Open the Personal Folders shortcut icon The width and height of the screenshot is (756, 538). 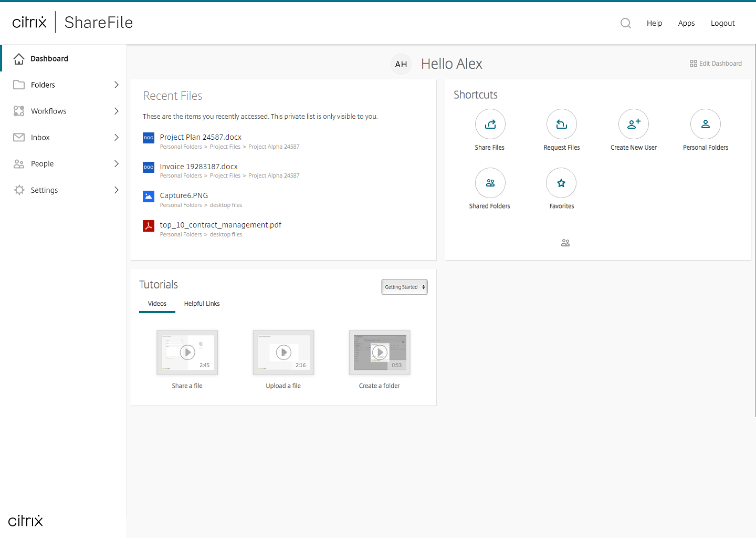tap(706, 124)
